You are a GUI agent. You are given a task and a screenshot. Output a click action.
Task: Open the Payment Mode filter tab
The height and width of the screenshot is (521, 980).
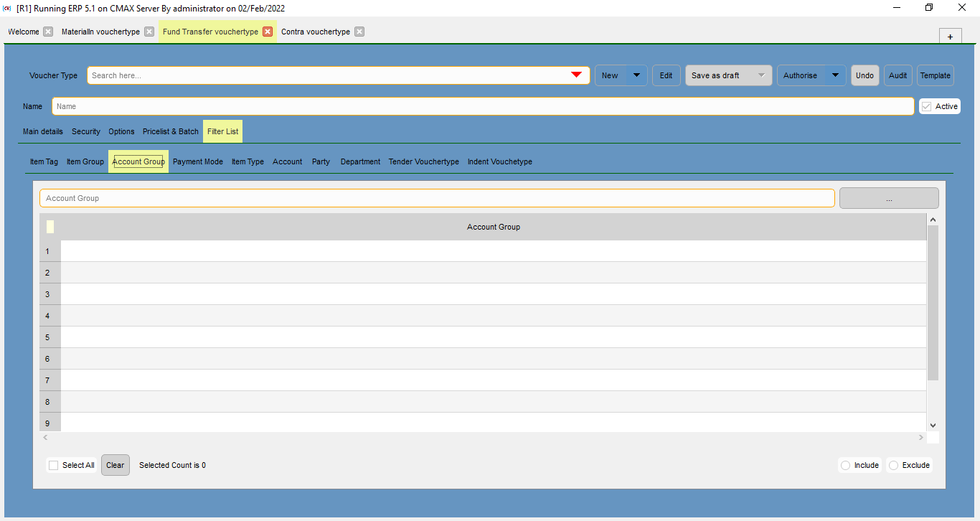pos(197,161)
